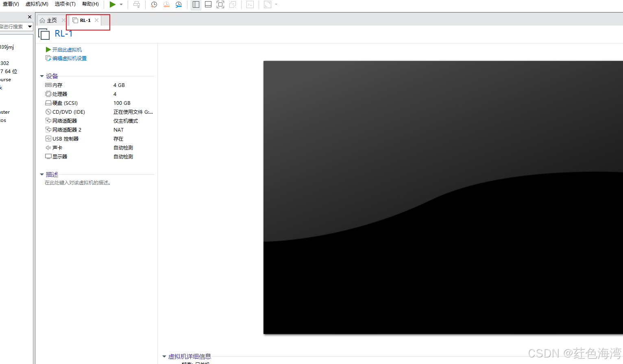Open the 帮助(H) menu
Image resolution: width=623 pixels, height=364 pixels.
click(x=90, y=4)
